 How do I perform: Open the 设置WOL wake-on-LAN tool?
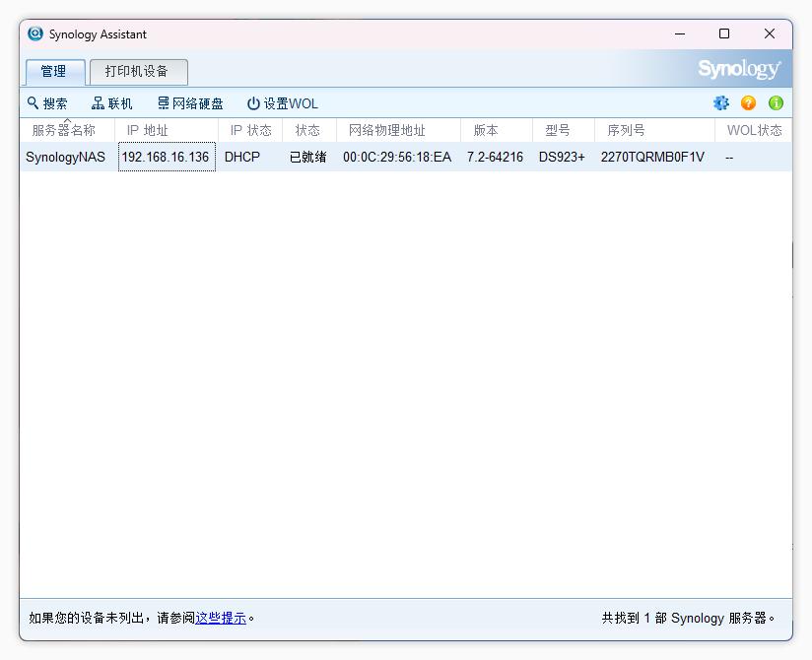282,103
